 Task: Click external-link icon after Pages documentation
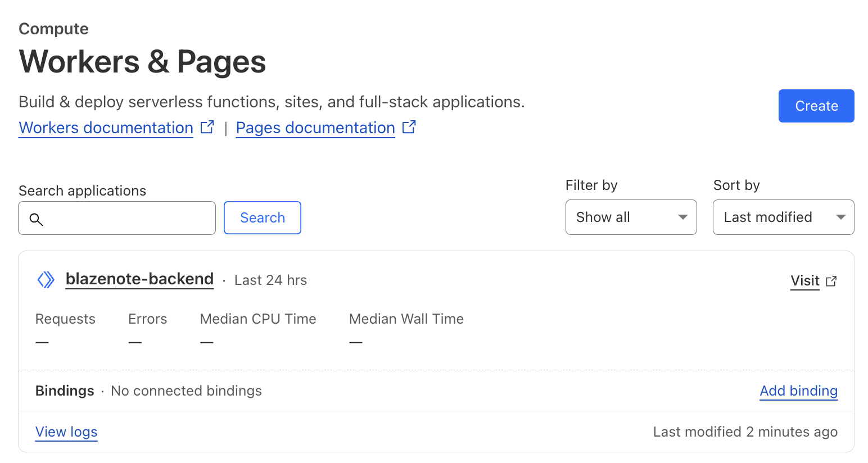pyautogui.click(x=409, y=127)
